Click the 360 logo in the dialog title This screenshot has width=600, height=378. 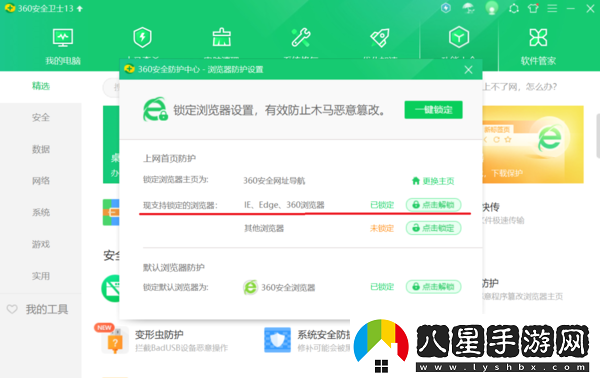[x=129, y=69]
